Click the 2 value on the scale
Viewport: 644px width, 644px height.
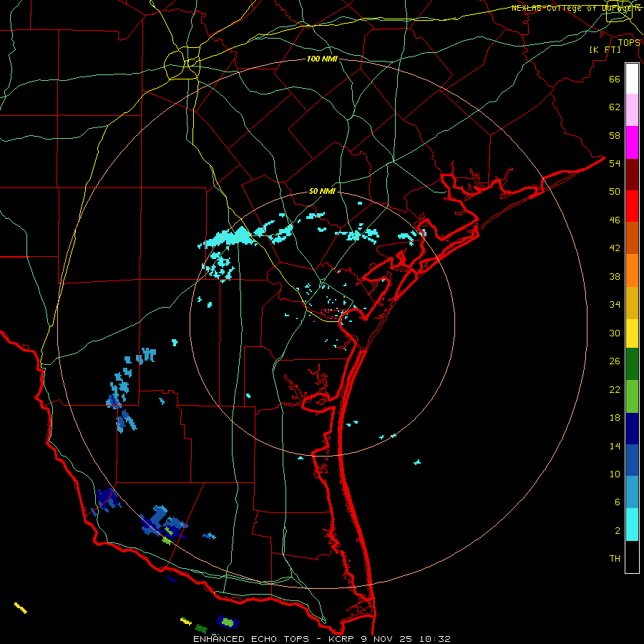[617, 531]
